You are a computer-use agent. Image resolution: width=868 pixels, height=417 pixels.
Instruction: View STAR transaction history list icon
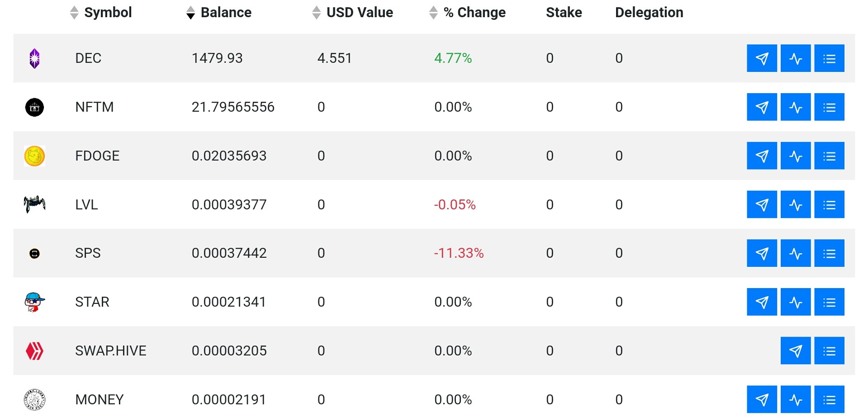pos(829,302)
